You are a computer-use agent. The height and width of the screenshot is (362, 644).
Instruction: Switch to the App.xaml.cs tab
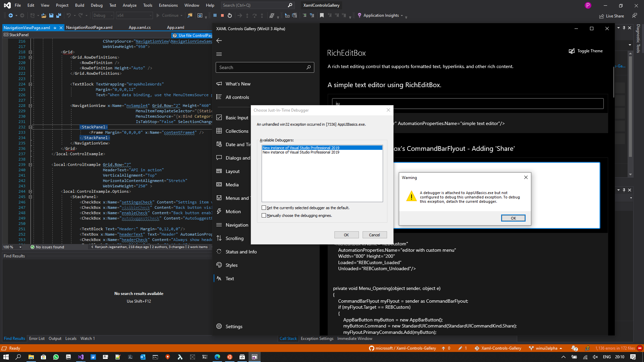pos(140,27)
